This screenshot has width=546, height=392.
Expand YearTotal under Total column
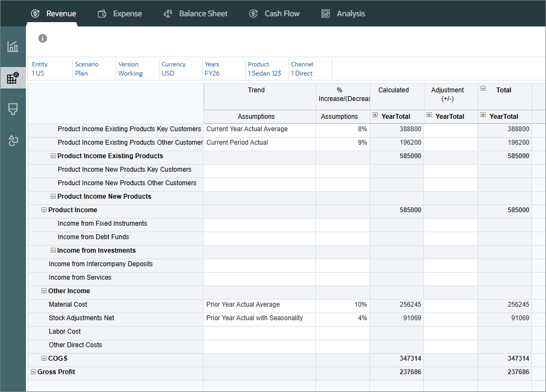483,115
